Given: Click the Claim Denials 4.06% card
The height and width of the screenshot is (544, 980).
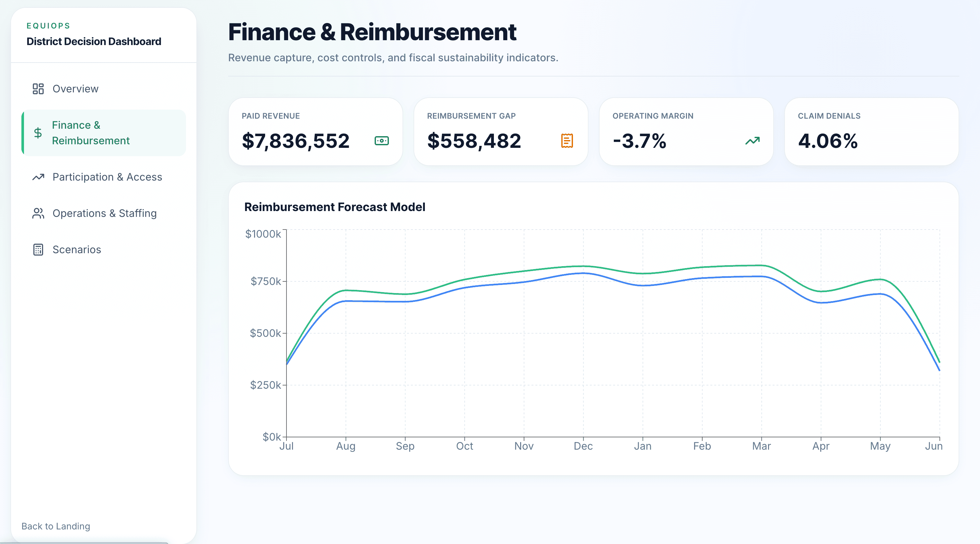Looking at the screenshot, I should [871, 132].
